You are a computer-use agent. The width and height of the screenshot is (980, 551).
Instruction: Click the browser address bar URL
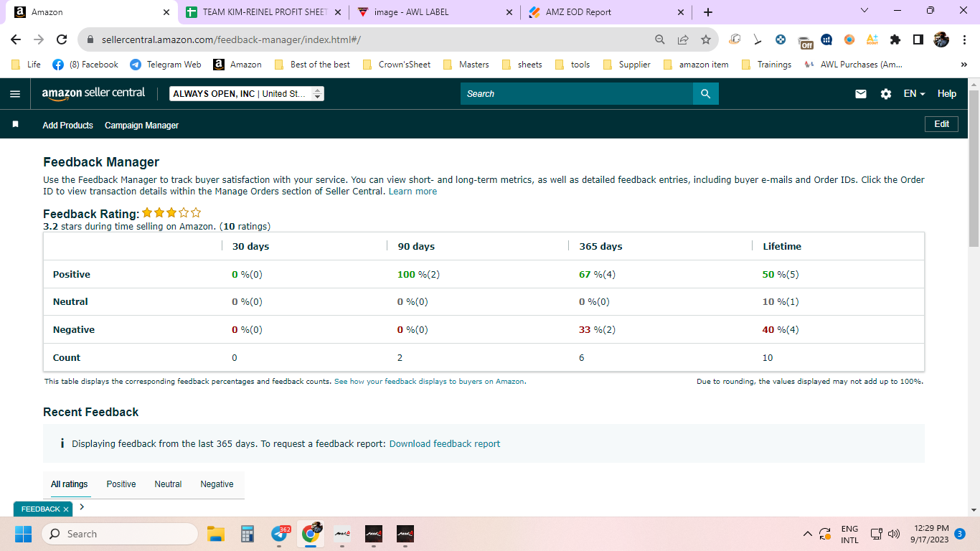231,40
